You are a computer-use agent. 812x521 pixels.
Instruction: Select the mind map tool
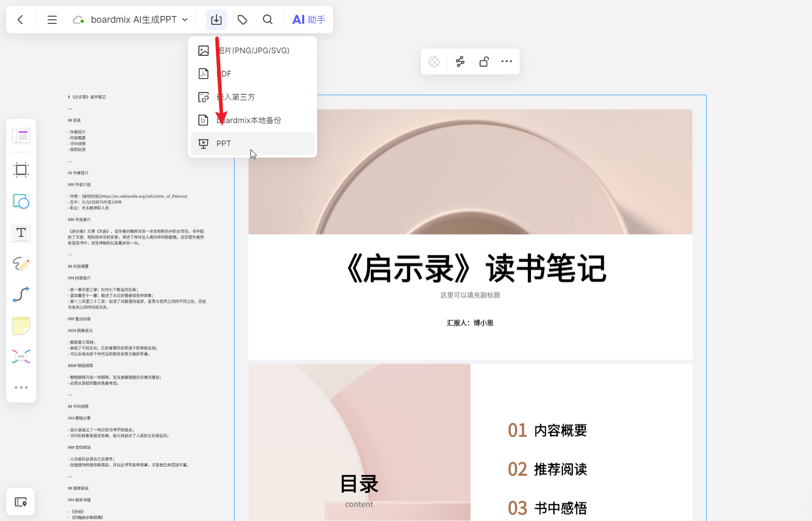pos(21,357)
